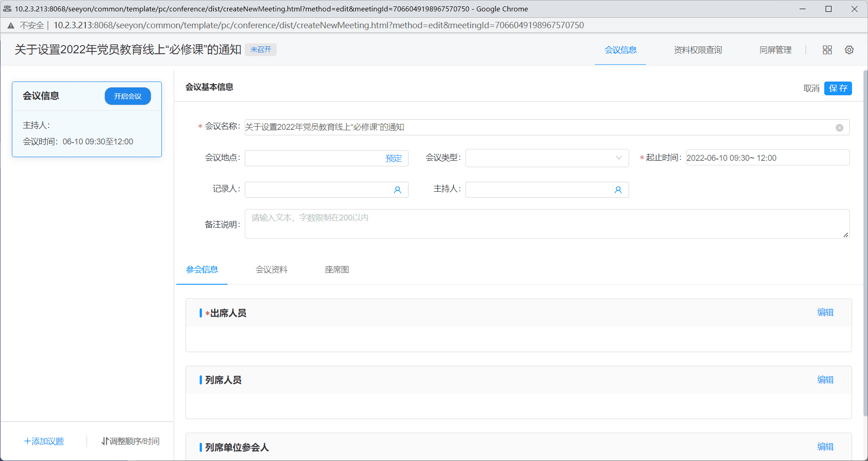This screenshot has height=461, width=868.
Task: Open the grid layout icon in header
Action: click(x=827, y=50)
